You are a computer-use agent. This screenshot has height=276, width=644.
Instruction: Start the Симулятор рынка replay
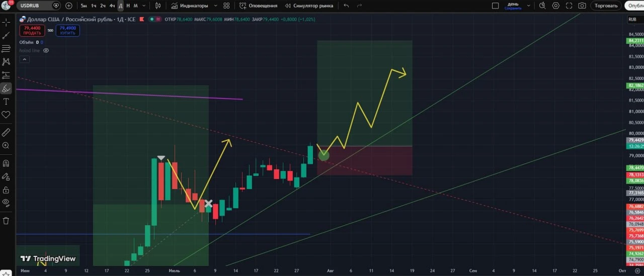click(x=309, y=6)
